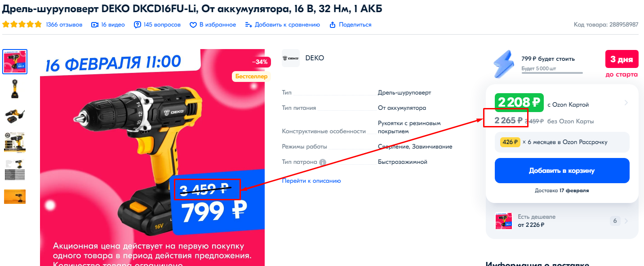Open the 16 видео camera icon
The height and width of the screenshot is (266, 644).
coord(95,25)
